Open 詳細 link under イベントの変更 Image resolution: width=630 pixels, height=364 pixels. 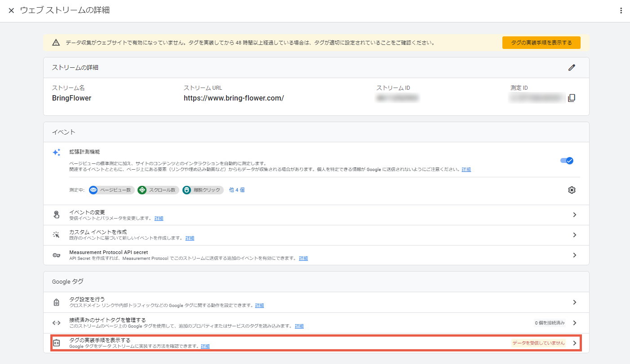pyautogui.click(x=159, y=219)
